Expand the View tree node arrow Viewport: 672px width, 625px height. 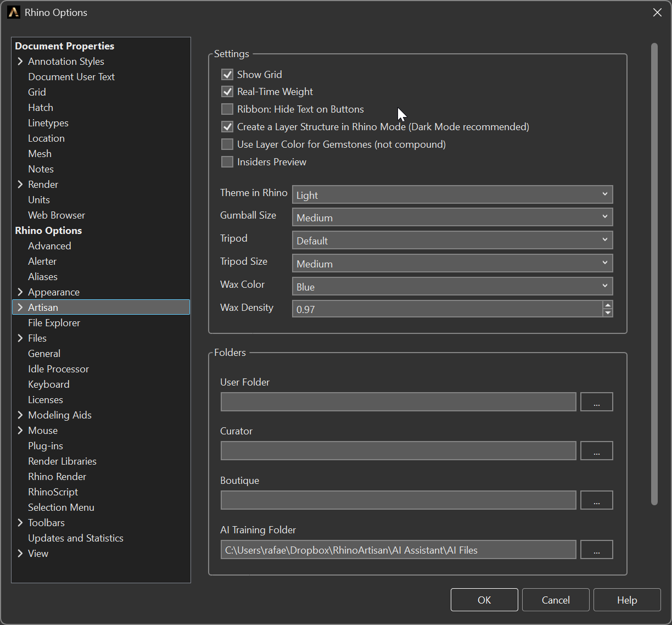tap(20, 554)
